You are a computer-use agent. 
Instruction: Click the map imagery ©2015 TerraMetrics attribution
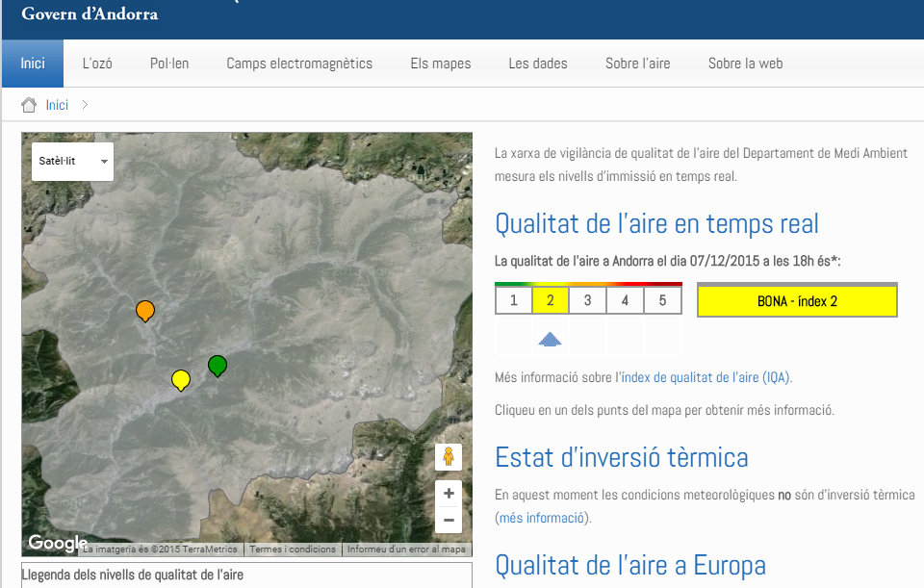coord(160,550)
